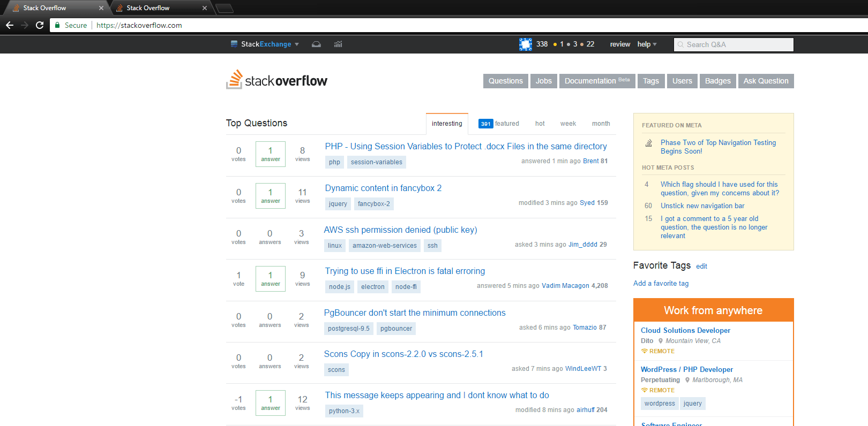Select the week tab
This screenshot has width=868, height=426.
pyautogui.click(x=568, y=124)
